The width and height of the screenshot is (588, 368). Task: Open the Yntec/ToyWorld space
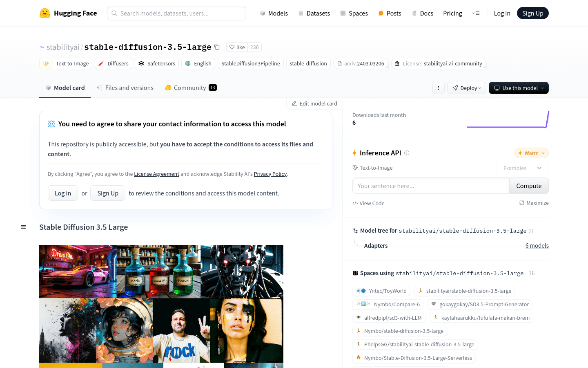click(381, 291)
